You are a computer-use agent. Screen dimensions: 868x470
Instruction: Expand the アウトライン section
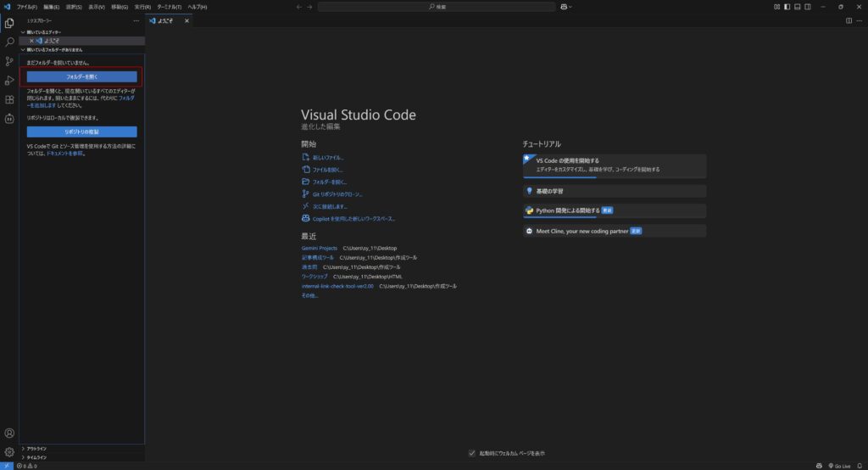coord(36,449)
